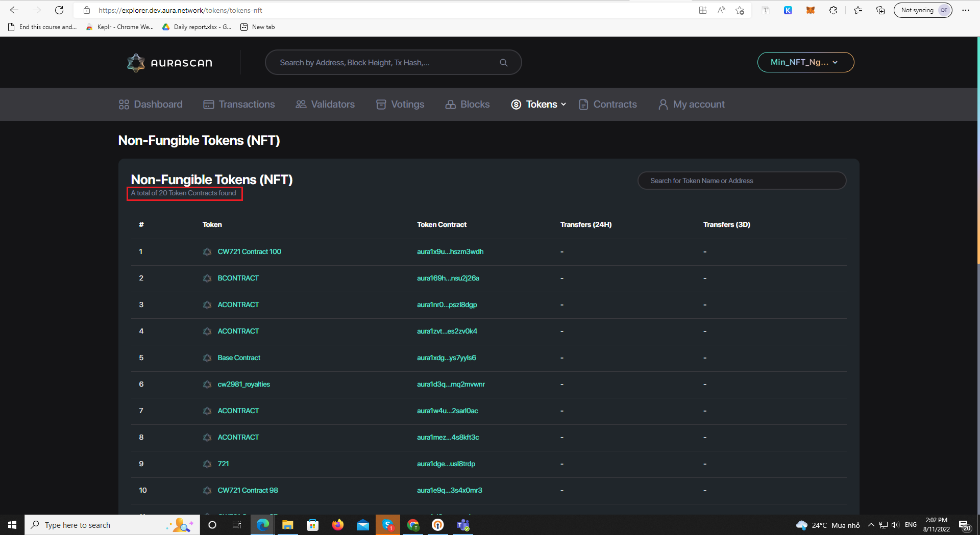Click the Not syncing profile button
980x535 pixels.
point(923,10)
